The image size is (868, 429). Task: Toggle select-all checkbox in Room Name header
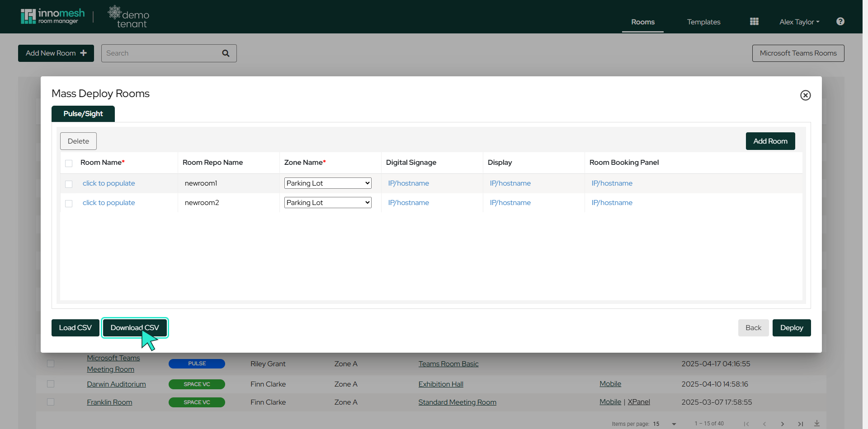[69, 163]
